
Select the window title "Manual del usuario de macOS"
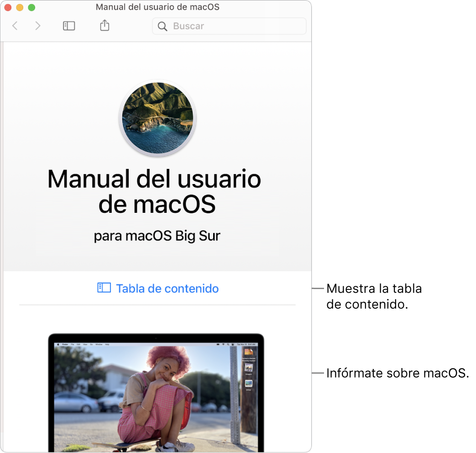click(157, 7)
